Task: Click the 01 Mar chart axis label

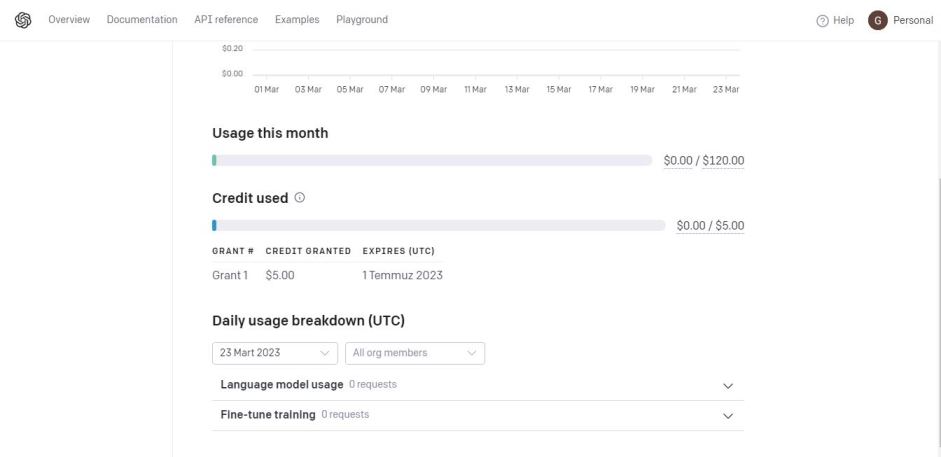Action: pos(266,89)
